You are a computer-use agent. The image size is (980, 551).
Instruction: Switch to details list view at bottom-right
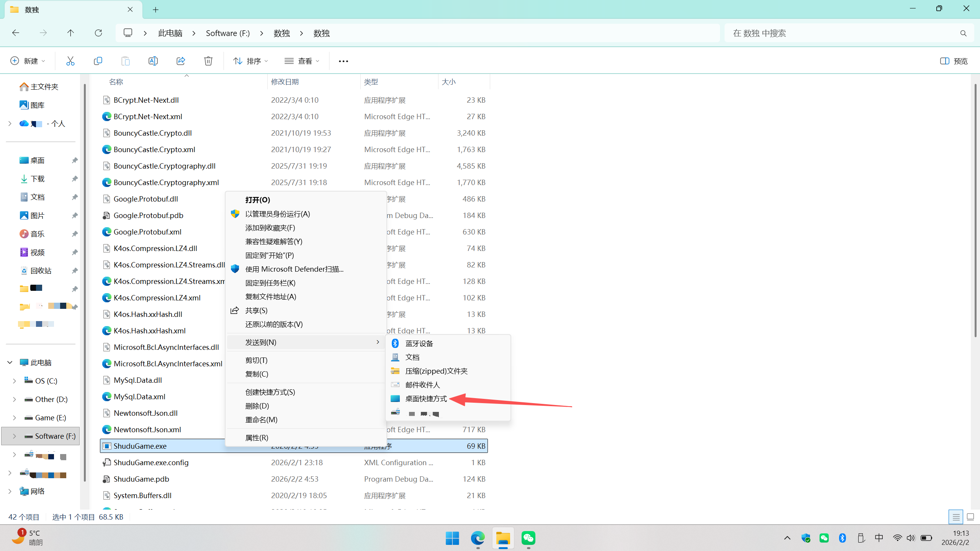(x=955, y=517)
